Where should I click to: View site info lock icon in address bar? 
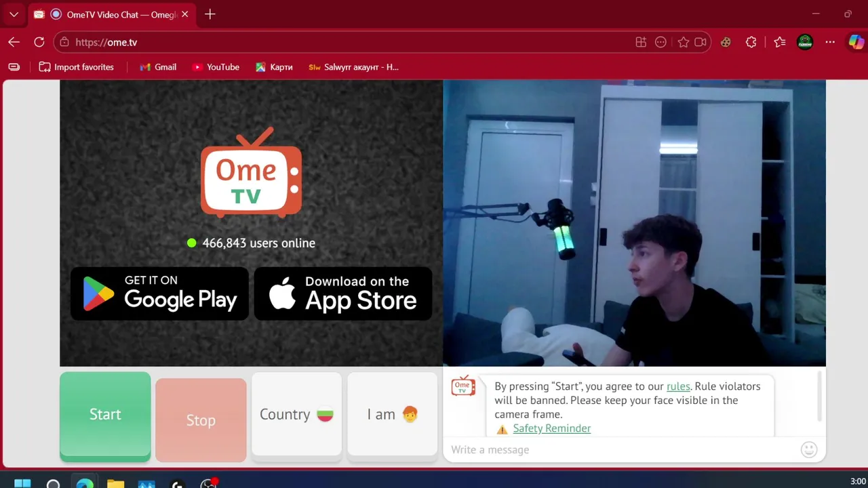(x=64, y=42)
